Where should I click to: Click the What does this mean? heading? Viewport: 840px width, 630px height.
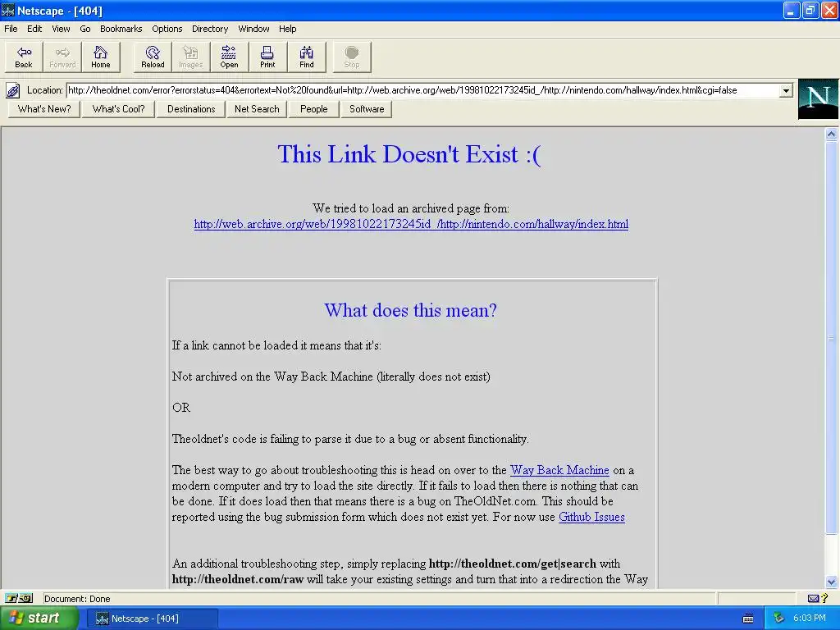pos(410,310)
